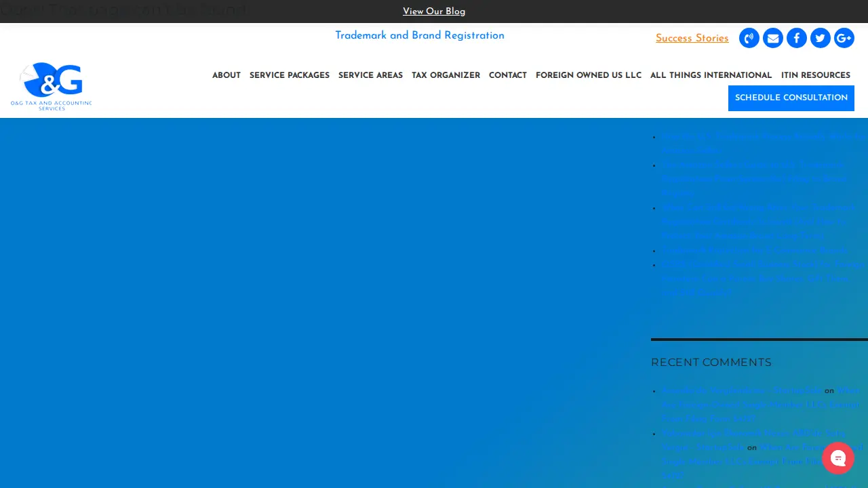
Task: Open the Twitter social icon
Action: pos(821,38)
